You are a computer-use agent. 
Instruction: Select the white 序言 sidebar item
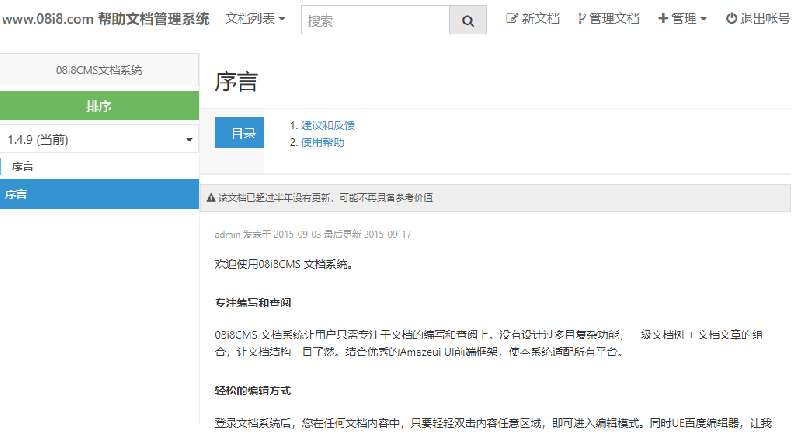pyautogui.click(x=99, y=166)
